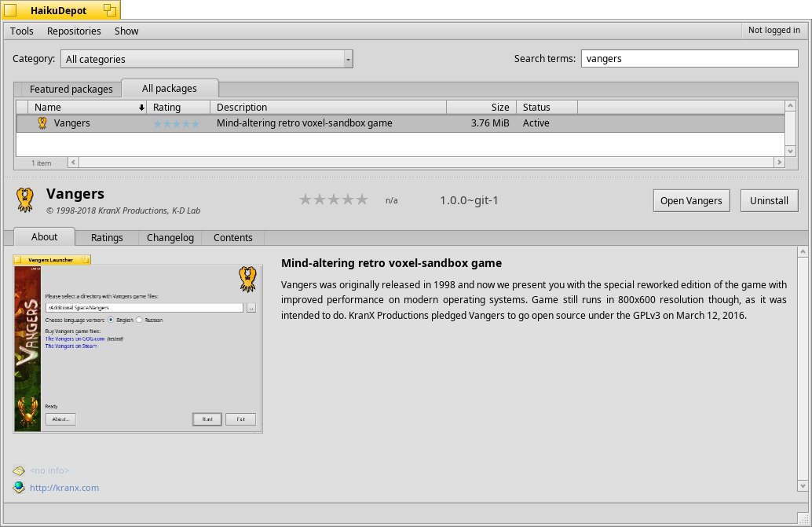Sort by the Description column header
The width and height of the screenshot is (812, 527).
click(x=328, y=107)
